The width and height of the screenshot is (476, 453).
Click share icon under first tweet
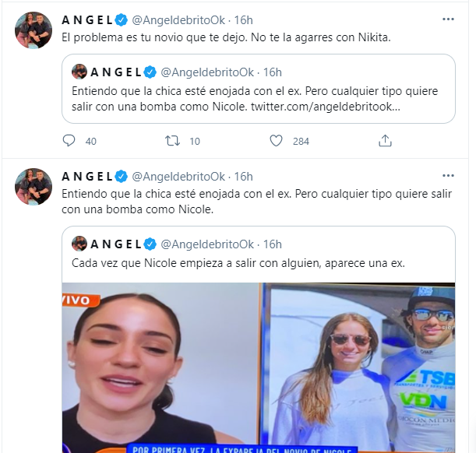(x=385, y=141)
